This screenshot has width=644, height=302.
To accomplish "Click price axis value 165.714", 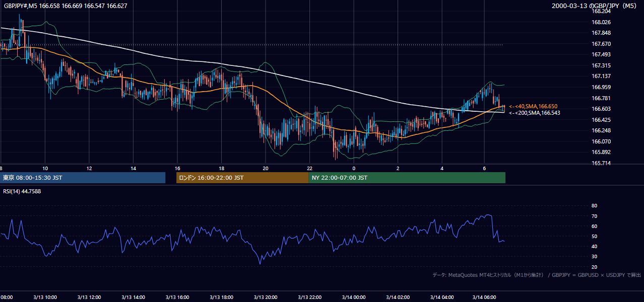I will click(601, 163).
